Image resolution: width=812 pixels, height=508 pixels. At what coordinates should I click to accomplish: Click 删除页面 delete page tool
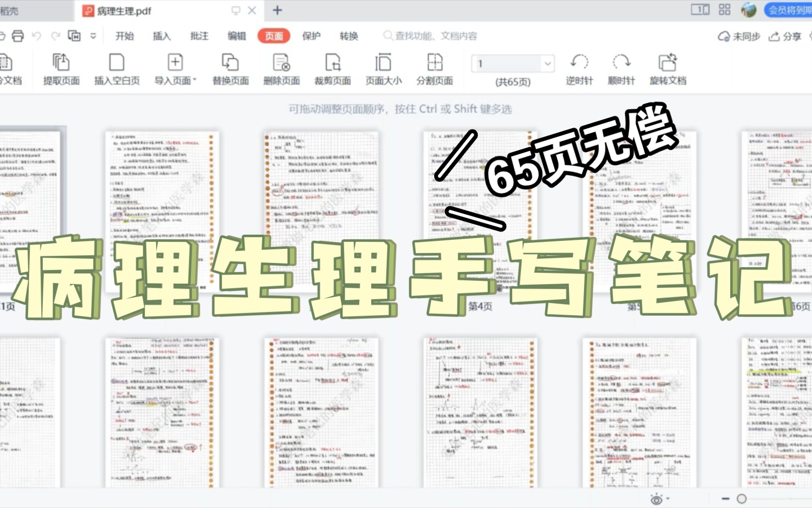[x=281, y=70]
